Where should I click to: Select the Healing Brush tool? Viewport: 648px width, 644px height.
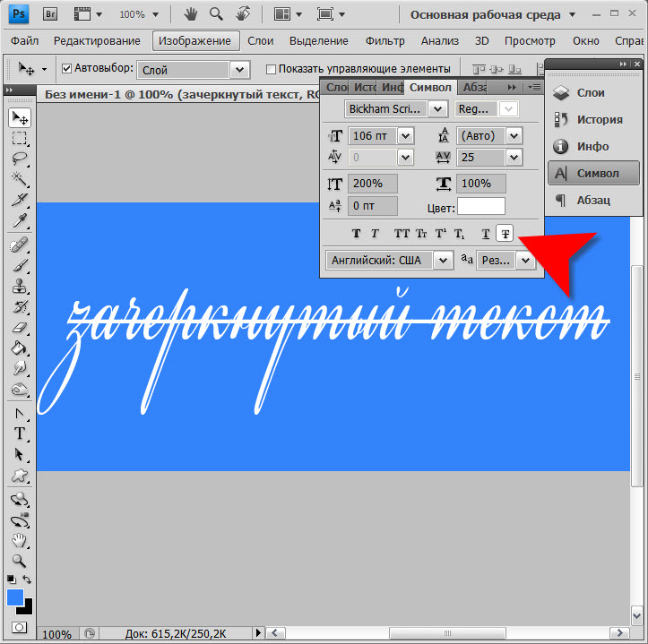tap(19, 245)
